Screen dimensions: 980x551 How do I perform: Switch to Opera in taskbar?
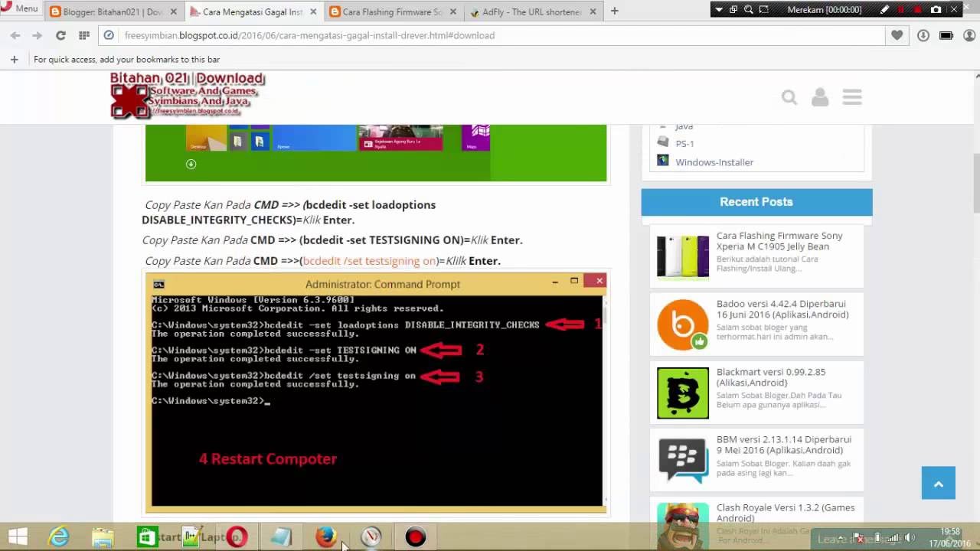[x=237, y=537]
